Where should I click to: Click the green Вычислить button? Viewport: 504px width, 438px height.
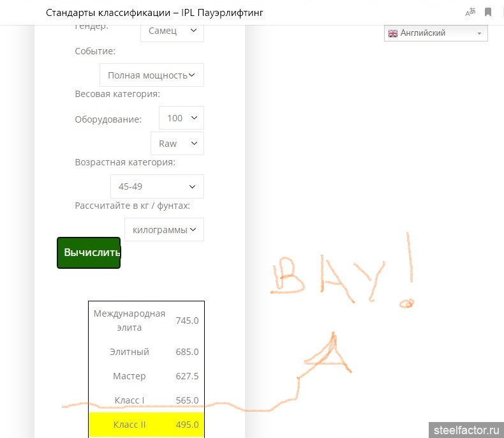89,253
